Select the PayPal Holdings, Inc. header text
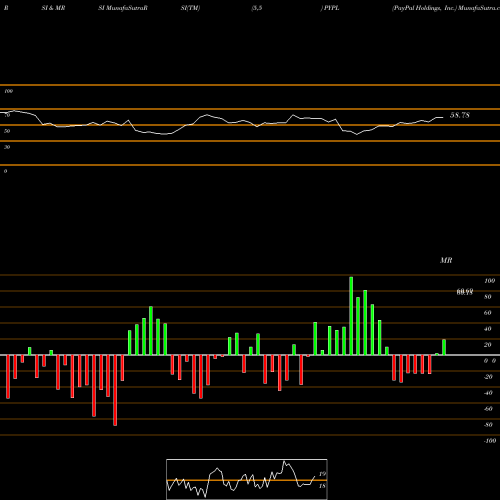Image resolution: width=500 pixels, height=500 pixels. pyautogui.click(x=424, y=8)
